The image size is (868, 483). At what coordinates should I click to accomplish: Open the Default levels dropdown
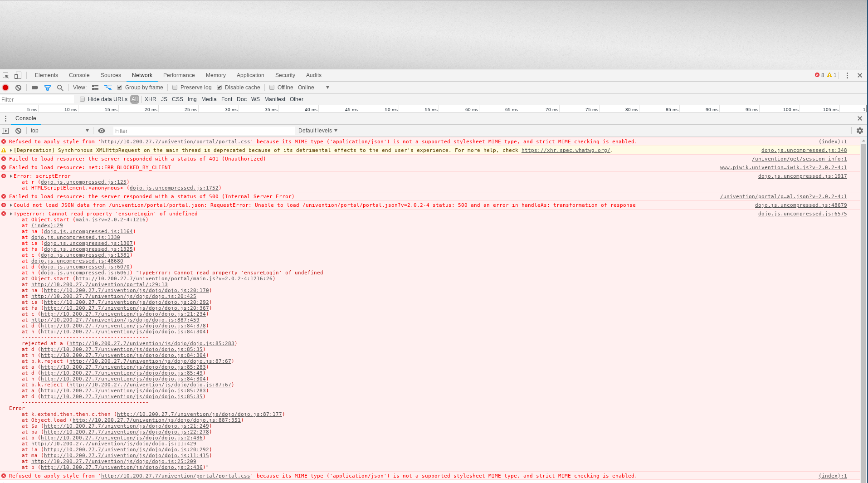pos(317,131)
